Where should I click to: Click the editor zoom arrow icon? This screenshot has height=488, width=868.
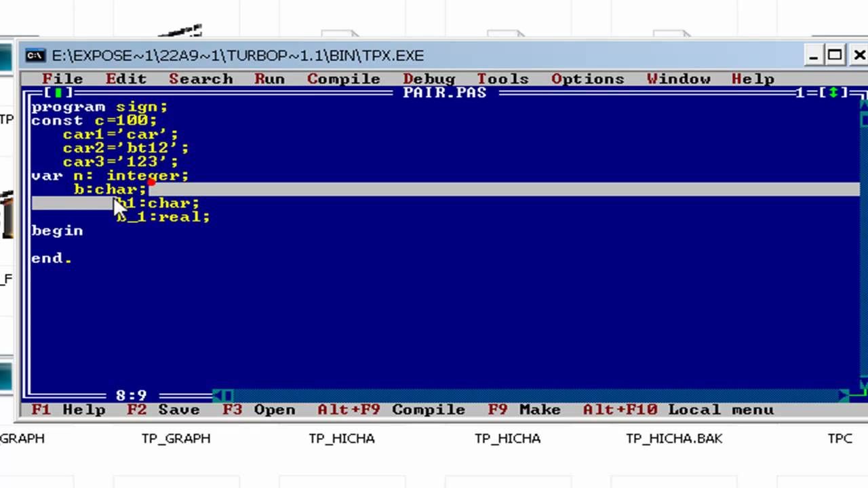pyautogui.click(x=833, y=93)
